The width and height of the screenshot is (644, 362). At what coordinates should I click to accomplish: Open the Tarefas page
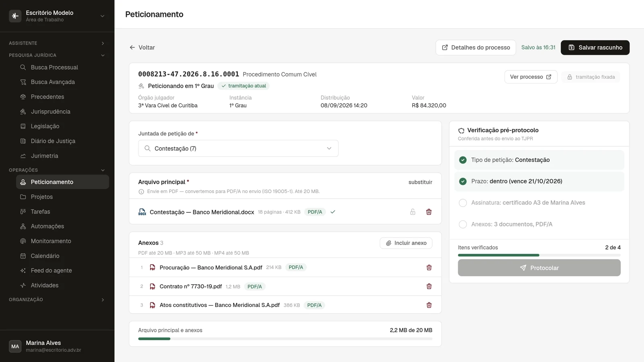click(62, 212)
